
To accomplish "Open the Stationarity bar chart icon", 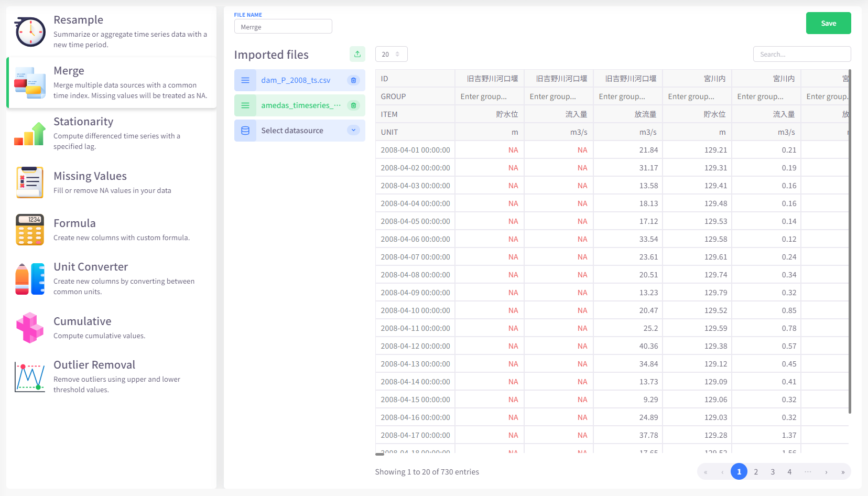I will pyautogui.click(x=30, y=134).
